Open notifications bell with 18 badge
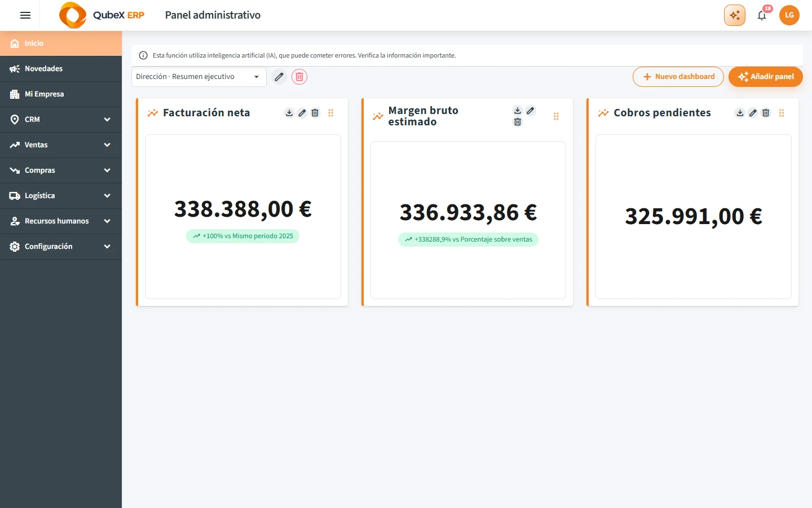This screenshot has height=508, width=812. 762,15
